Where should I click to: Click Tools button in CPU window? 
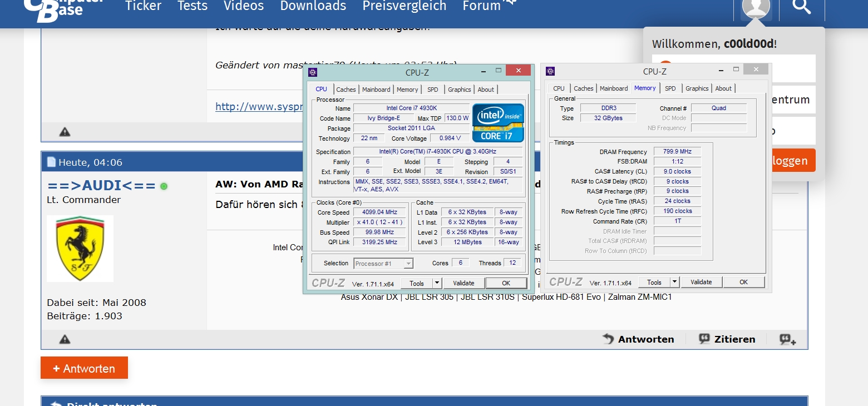[x=417, y=283]
